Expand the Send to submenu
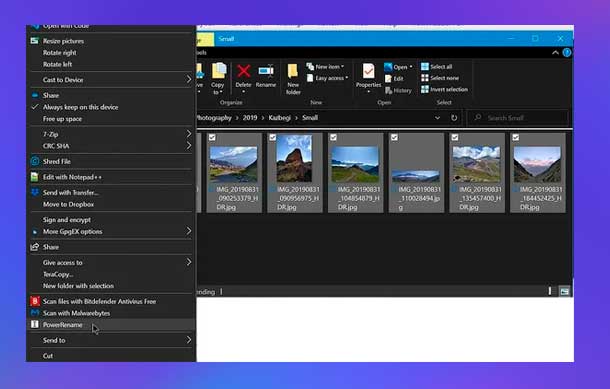 [x=189, y=340]
